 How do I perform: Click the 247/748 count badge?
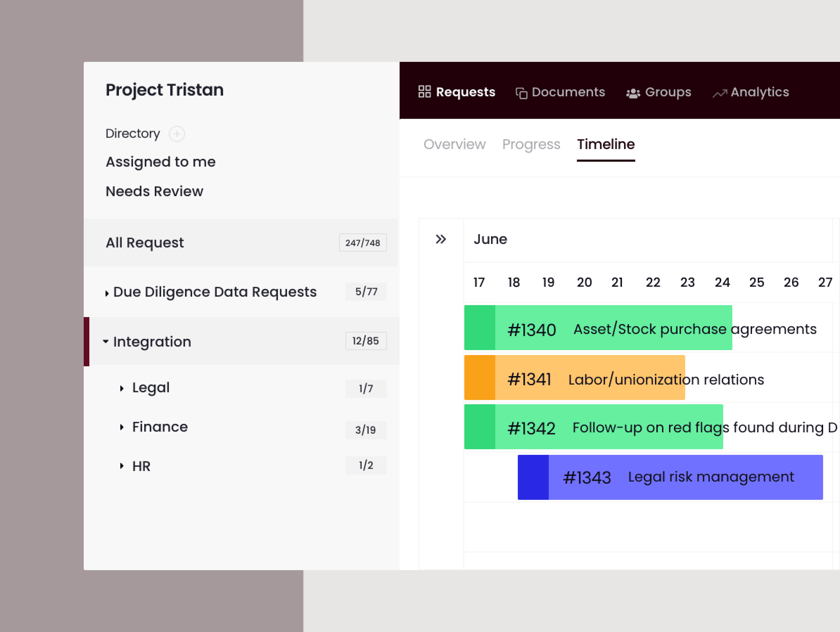click(x=362, y=243)
